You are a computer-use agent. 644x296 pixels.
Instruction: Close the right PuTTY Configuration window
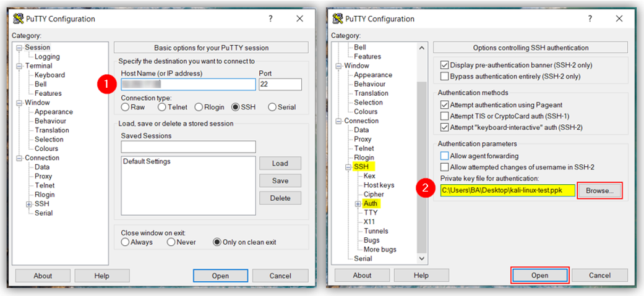pos(619,19)
